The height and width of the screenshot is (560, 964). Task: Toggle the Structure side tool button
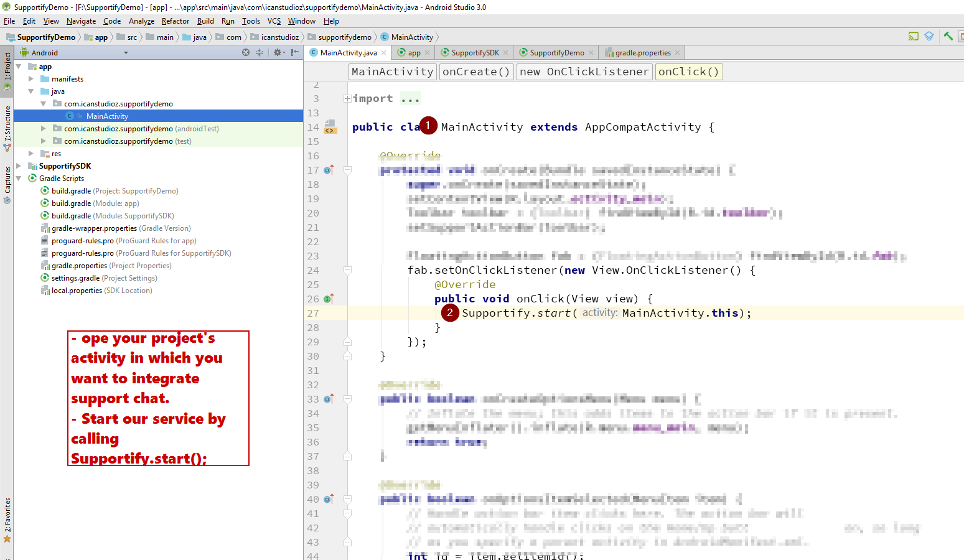pos(7,128)
